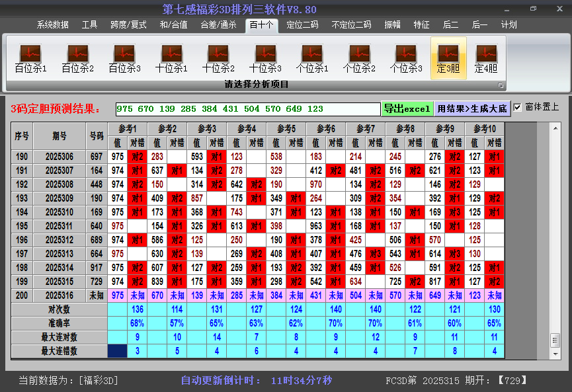The height and width of the screenshot is (392, 572).
Task: Activate the 定3胆 icon
Action: pos(448,58)
